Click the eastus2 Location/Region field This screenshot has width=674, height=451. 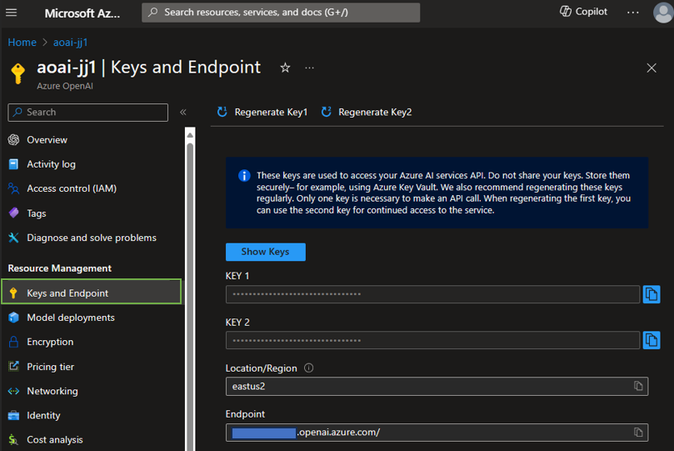click(x=437, y=386)
